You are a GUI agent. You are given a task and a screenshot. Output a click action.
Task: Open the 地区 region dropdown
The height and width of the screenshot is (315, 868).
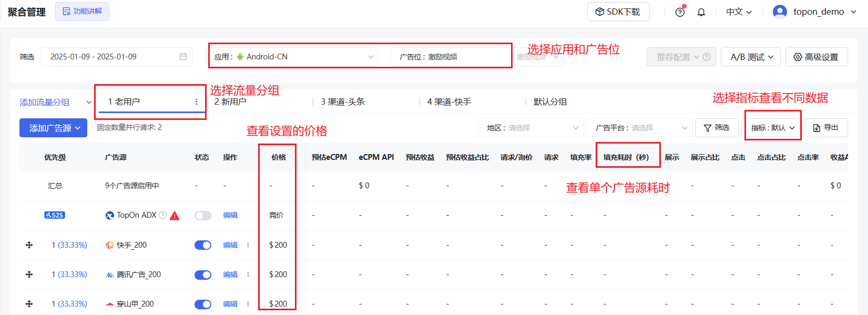pyautogui.click(x=530, y=128)
